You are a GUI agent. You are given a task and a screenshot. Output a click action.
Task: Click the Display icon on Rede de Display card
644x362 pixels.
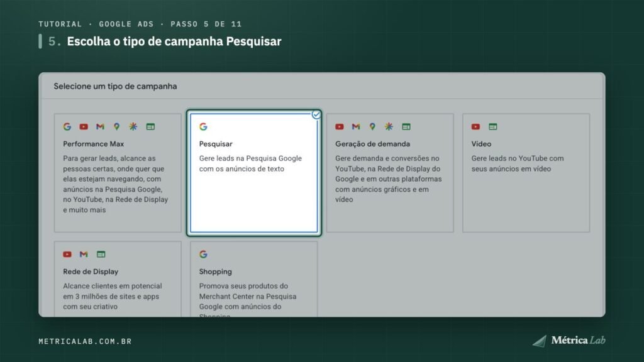coord(101,255)
